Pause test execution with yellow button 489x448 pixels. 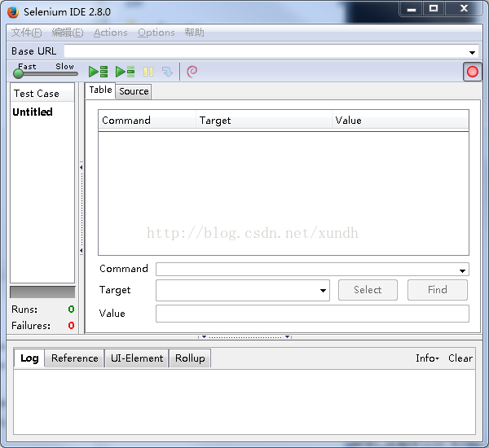[x=148, y=72]
